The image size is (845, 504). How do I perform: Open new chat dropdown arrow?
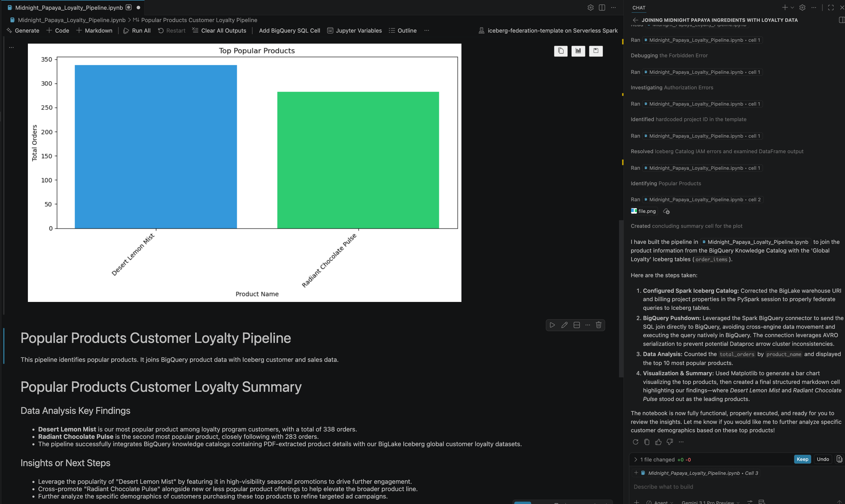tap(792, 7)
